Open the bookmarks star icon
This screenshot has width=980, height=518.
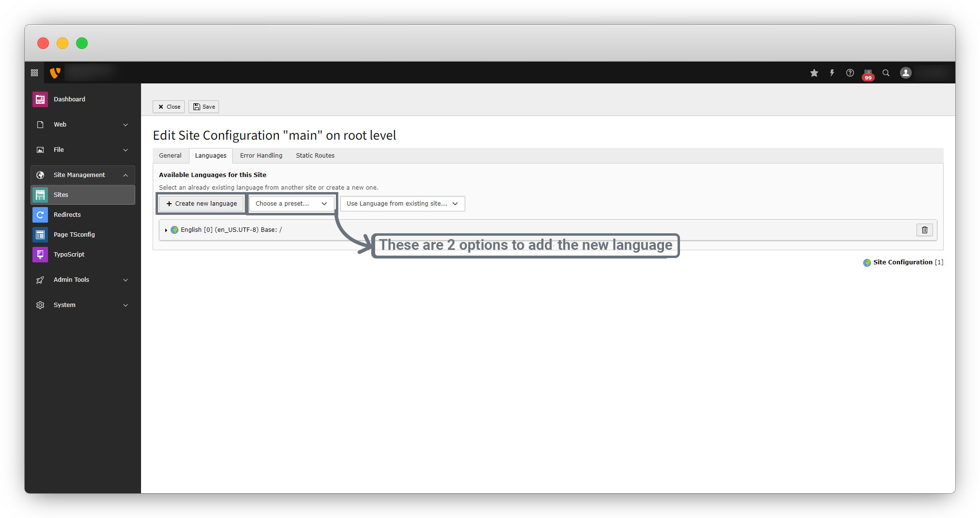click(x=814, y=73)
